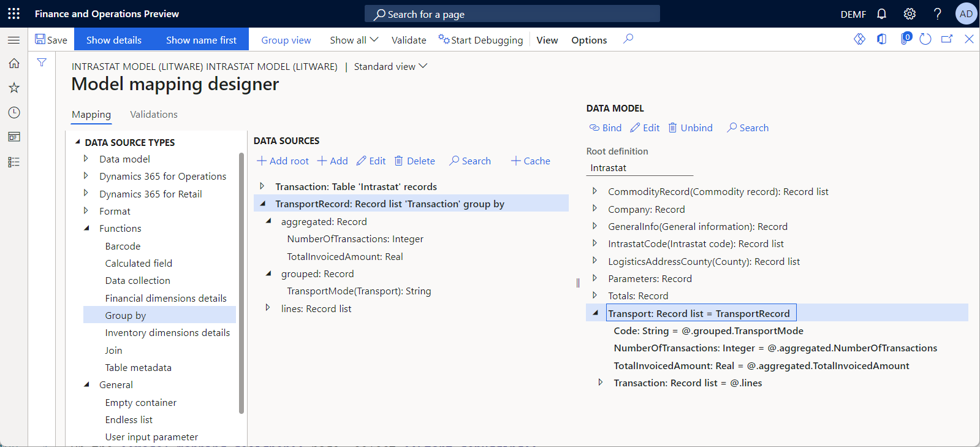Screen dimensions: 980x447
Task: Expand Dynamics 365 for Retail node
Action: click(86, 193)
